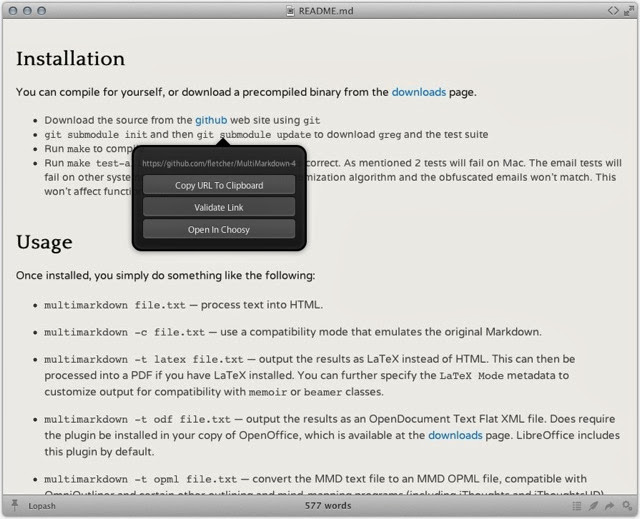Click Copy URL To Clipboard button

(219, 185)
